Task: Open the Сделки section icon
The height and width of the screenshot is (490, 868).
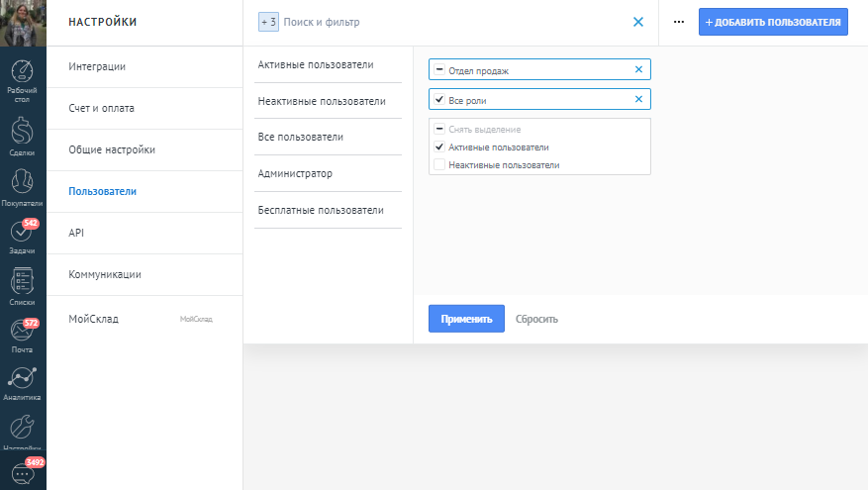Action: (22, 135)
